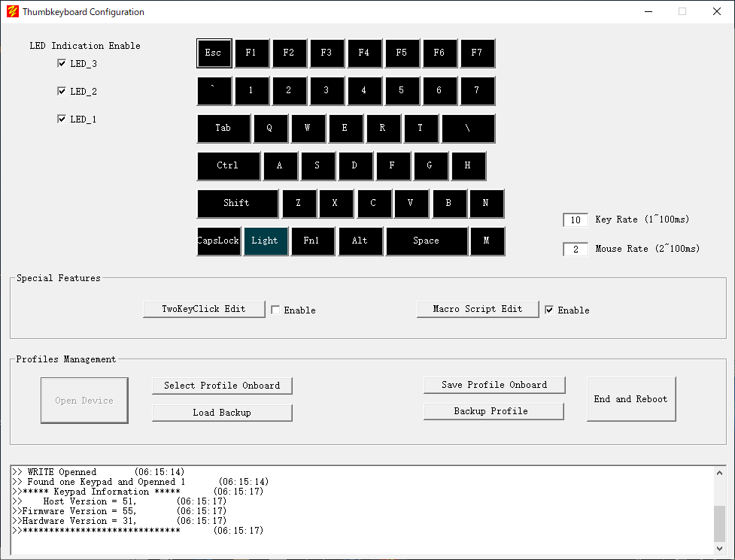
Task: Click the log scrollbar up arrow
Action: [x=719, y=473]
